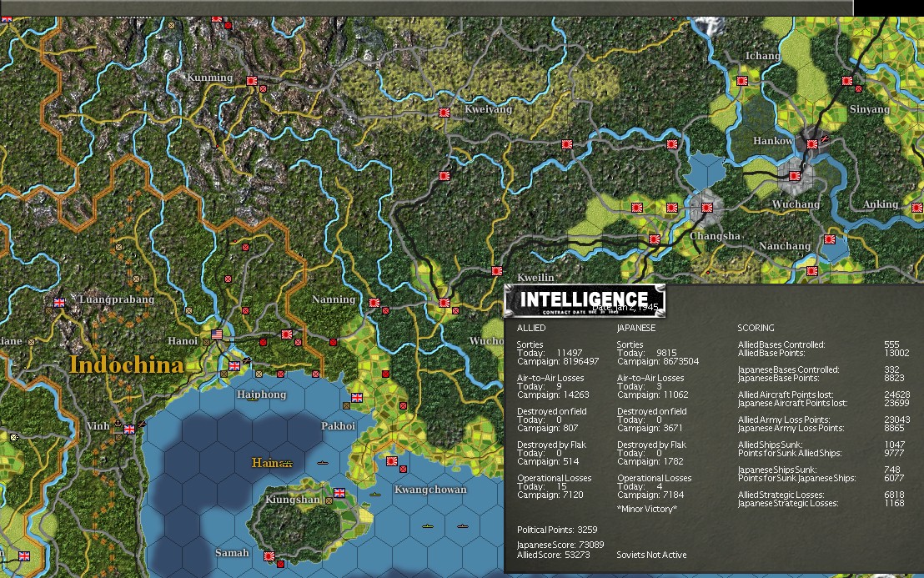
Task: Click Allied Ships Sunk: 1047 row
Action: click(x=821, y=445)
